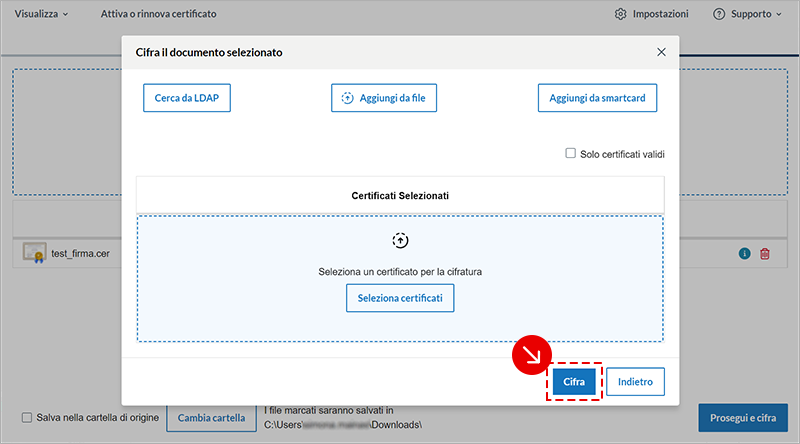Click the plus icon in Aggiungi da file
The height and width of the screenshot is (444, 800).
click(x=348, y=98)
